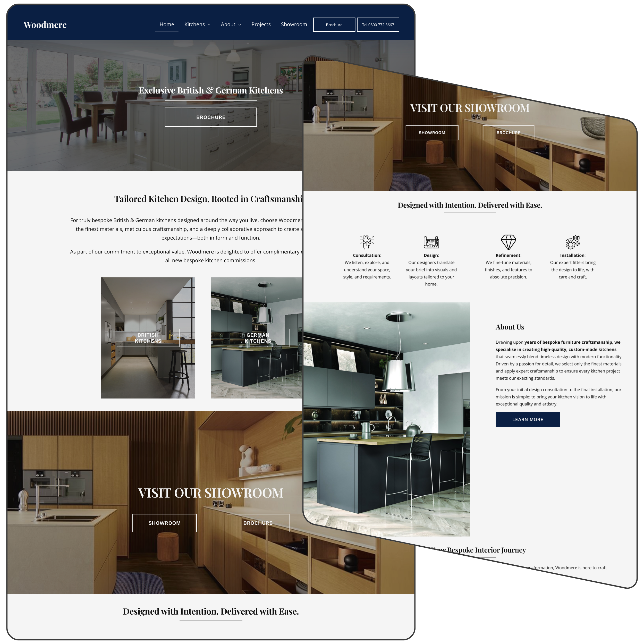
Task: Click the Brochure button in header
Action: (334, 25)
